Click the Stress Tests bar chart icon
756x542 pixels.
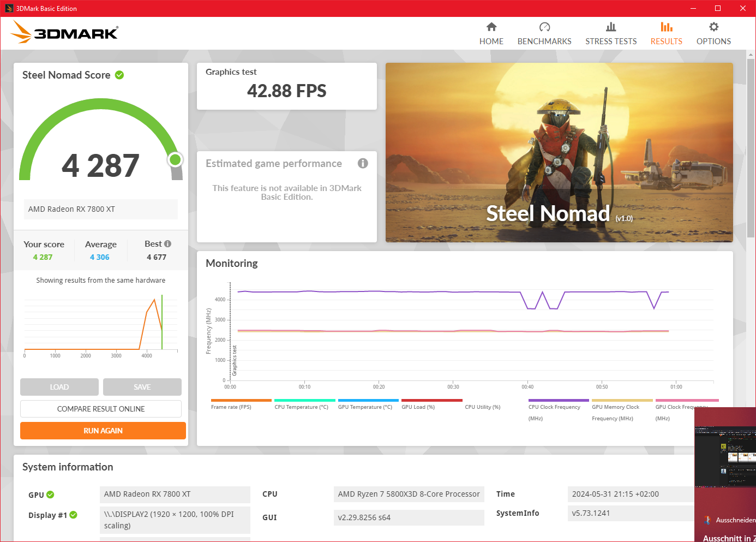(611, 27)
